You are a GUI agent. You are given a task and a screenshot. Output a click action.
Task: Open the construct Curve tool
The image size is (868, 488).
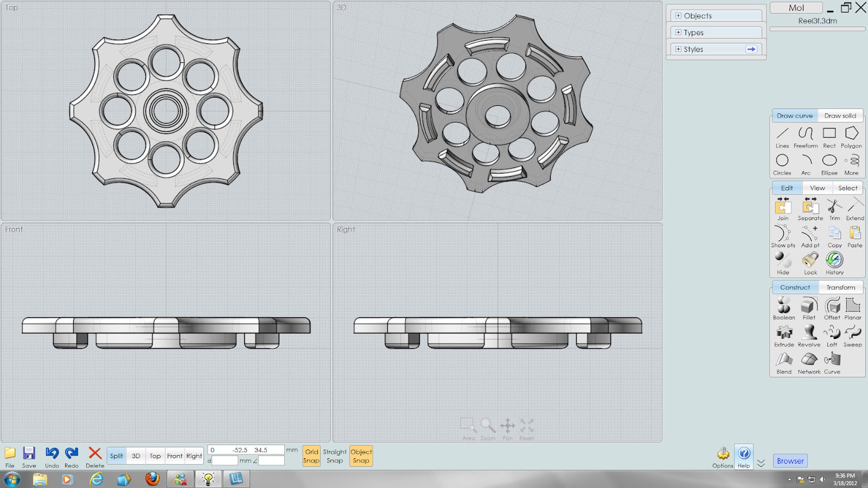click(x=832, y=363)
